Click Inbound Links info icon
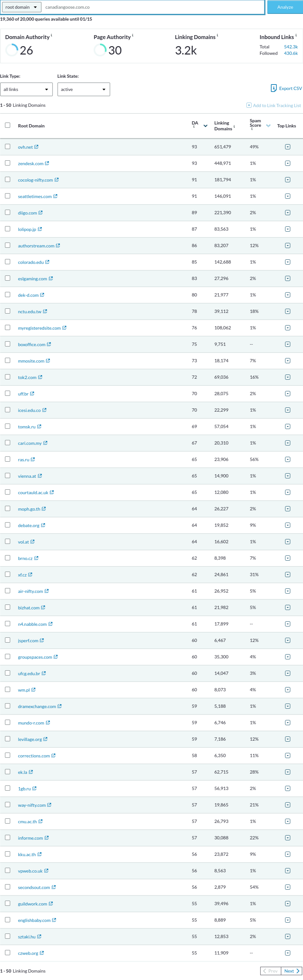 point(296,35)
